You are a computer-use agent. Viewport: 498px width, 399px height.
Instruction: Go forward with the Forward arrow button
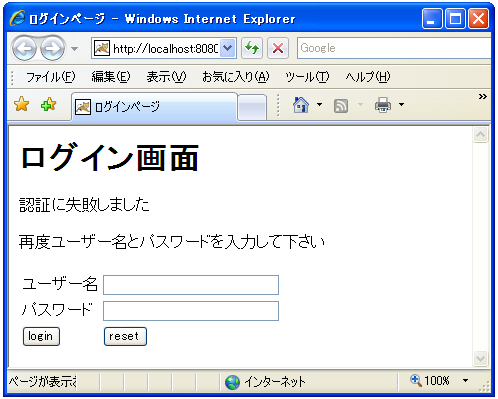[52, 49]
